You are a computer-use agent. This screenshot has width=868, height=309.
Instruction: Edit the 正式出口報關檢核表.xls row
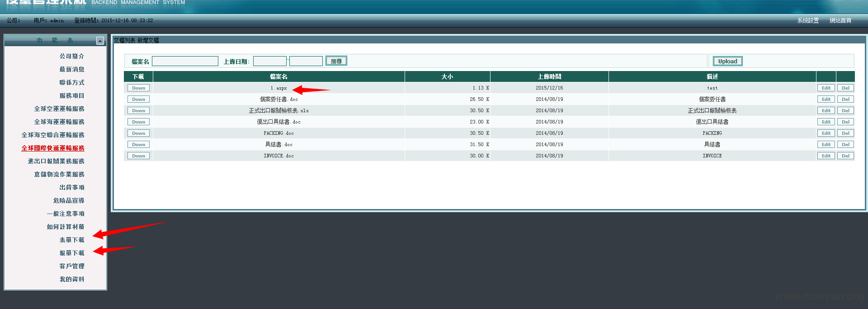(826, 111)
